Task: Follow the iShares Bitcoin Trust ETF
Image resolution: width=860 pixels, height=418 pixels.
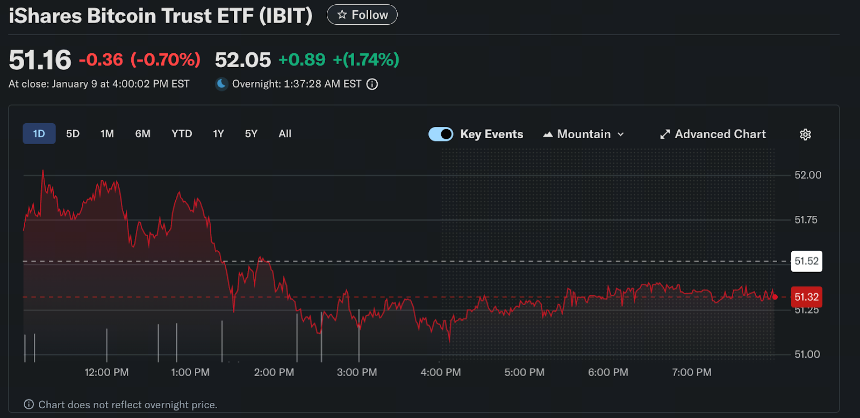Action: pyautogui.click(x=362, y=15)
